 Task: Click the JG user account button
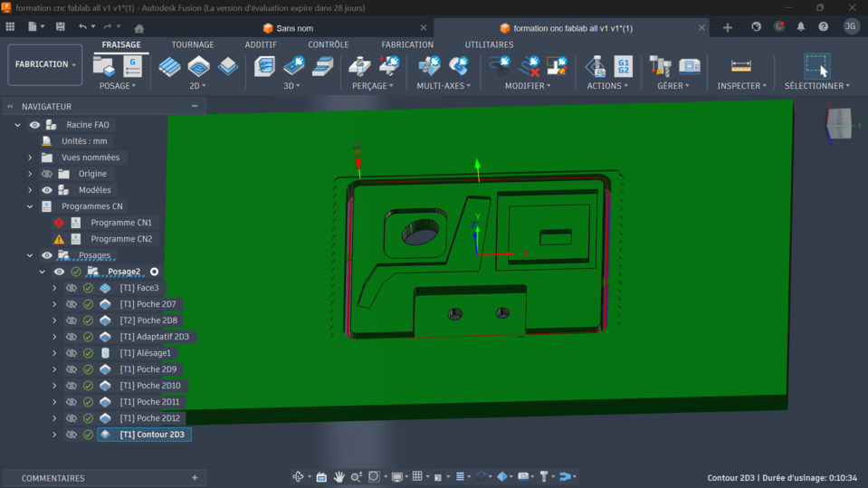click(x=851, y=26)
